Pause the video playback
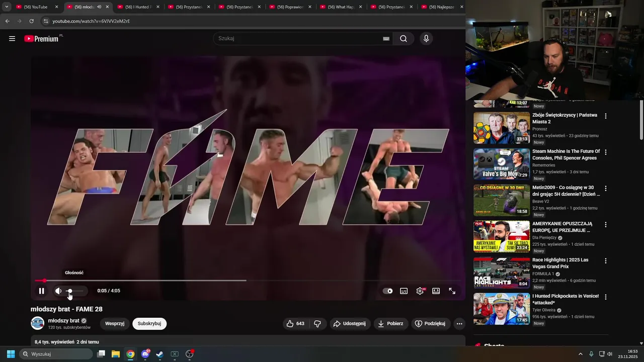The height and width of the screenshot is (362, 644). [x=41, y=291]
